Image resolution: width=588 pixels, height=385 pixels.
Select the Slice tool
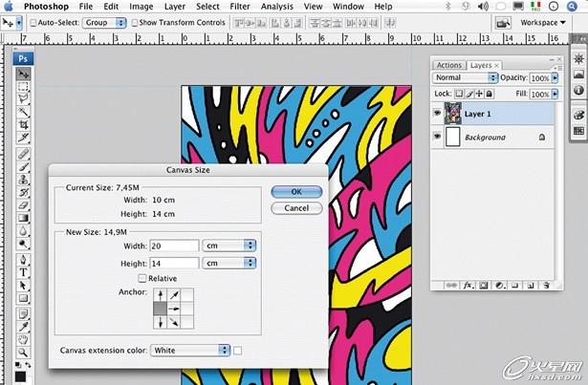[23, 138]
